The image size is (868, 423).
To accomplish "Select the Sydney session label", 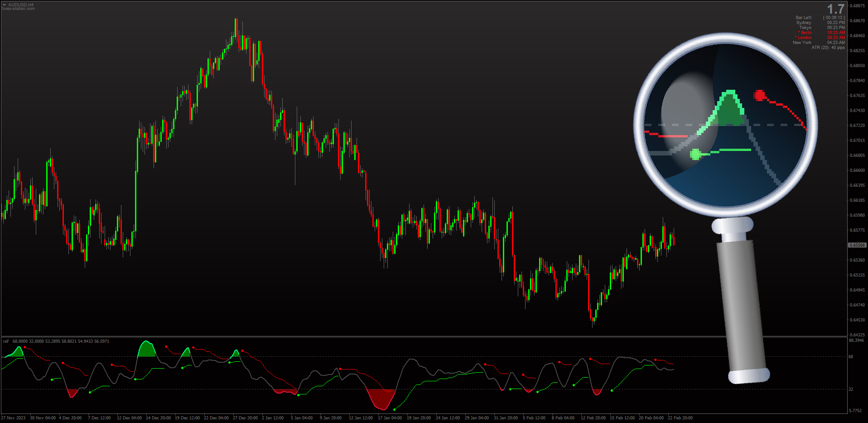I will pyautogui.click(x=804, y=23).
